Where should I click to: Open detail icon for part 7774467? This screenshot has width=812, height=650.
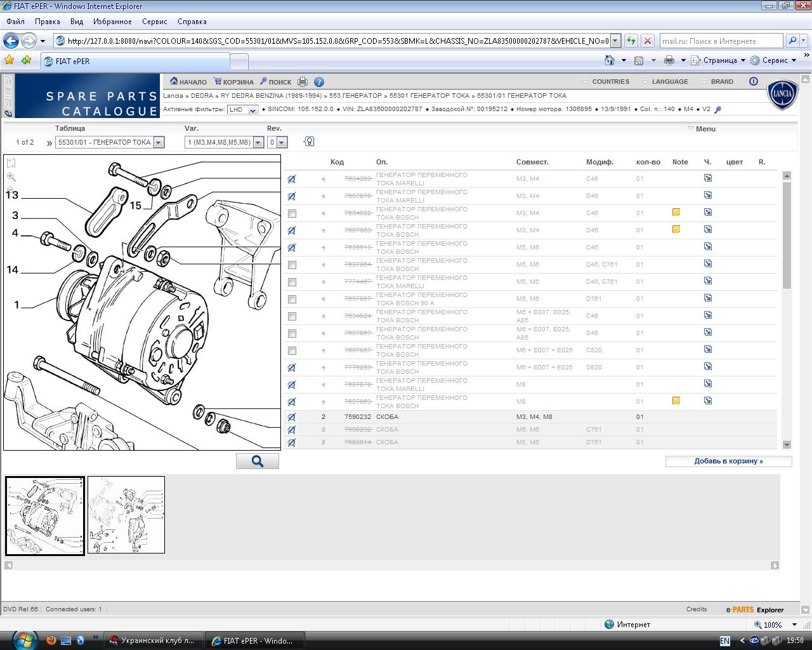[x=708, y=281]
